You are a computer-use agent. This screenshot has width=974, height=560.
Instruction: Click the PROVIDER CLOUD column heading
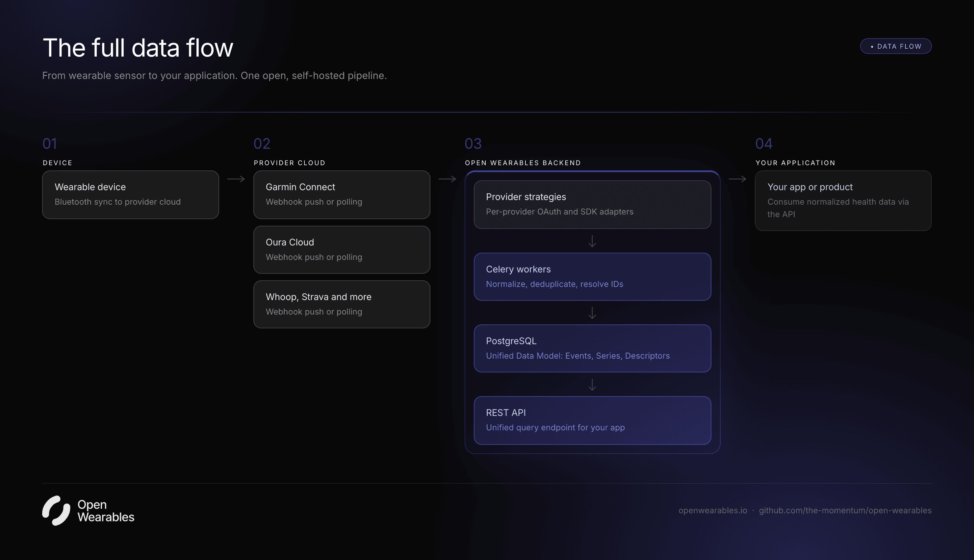pyautogui.click(x=290, y=163)
